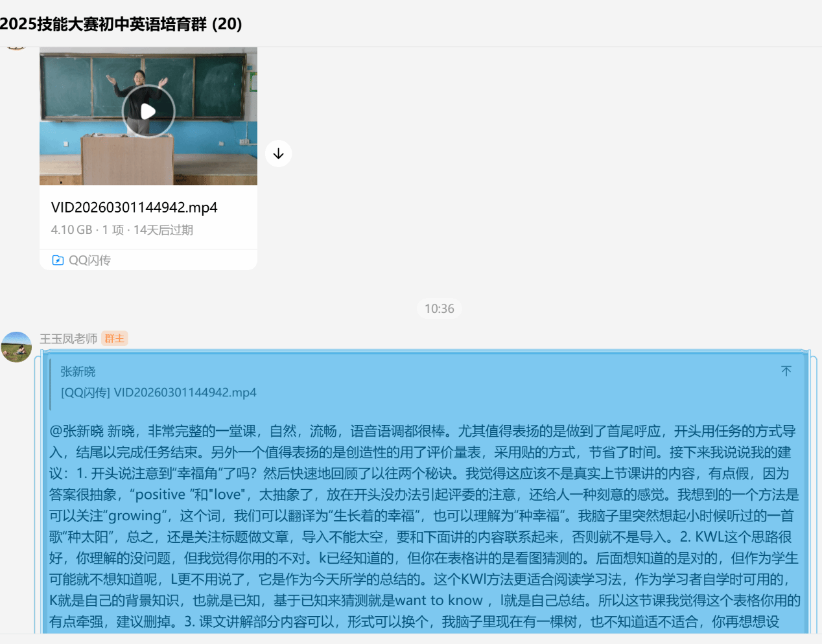Image resolution: width=822 pixels, height=644 pixels.
Task: Click the QQ闪传 folder icon
Action: pyautogui.click(x=58, y=260)
